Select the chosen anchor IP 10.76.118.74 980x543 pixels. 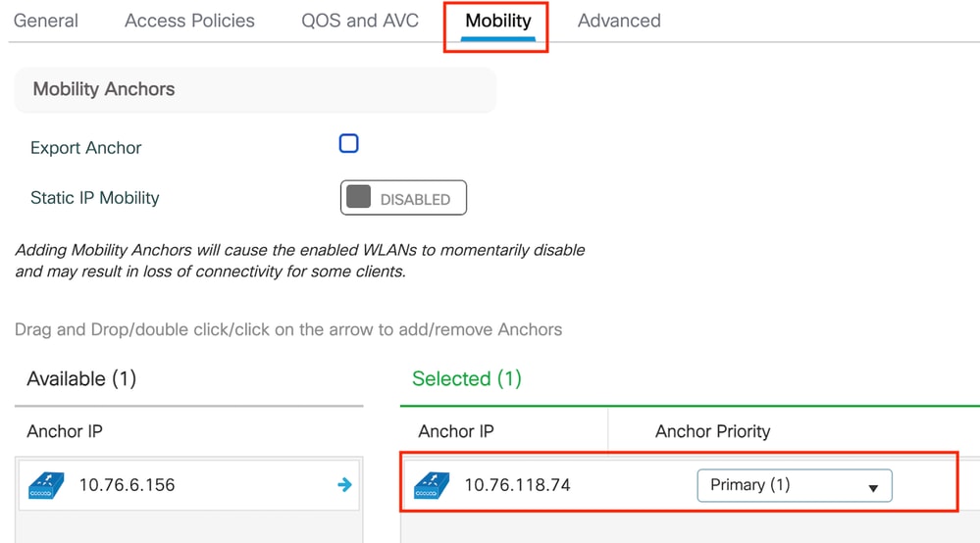(x=518, y=485)
